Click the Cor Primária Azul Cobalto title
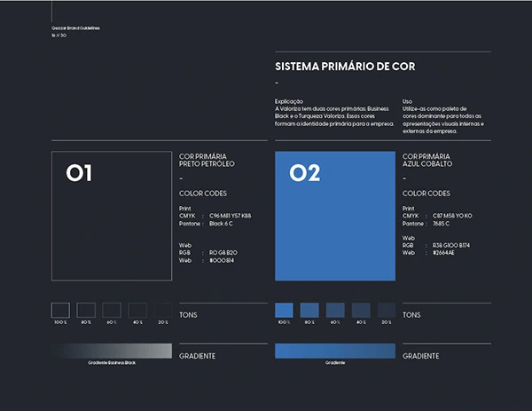This screenshot has height=411, width=532. [x=427, y=160]
